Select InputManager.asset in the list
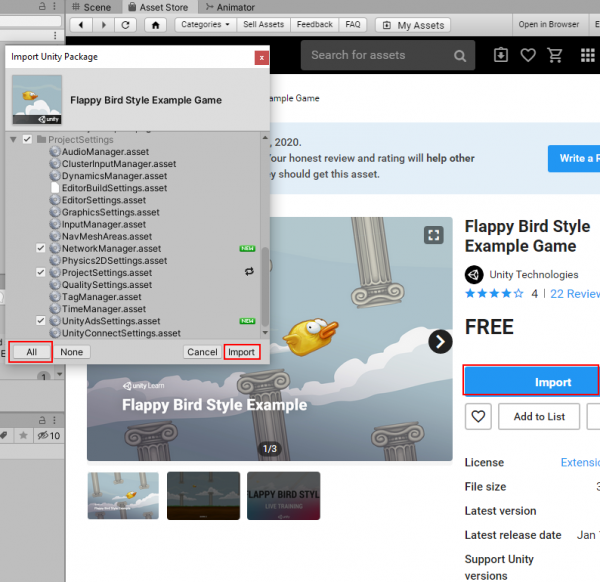The width and height of the screenshot is (600, 582). [x=104, y=224]
